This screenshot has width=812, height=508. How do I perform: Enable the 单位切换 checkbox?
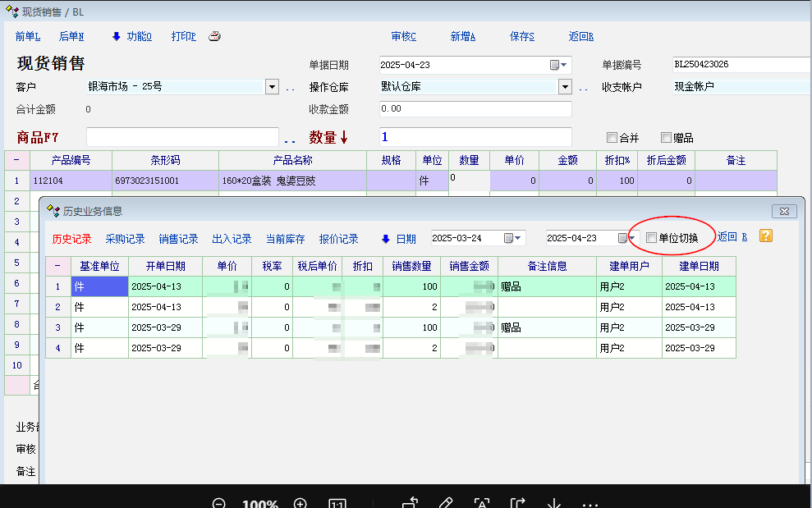(652, 238)
